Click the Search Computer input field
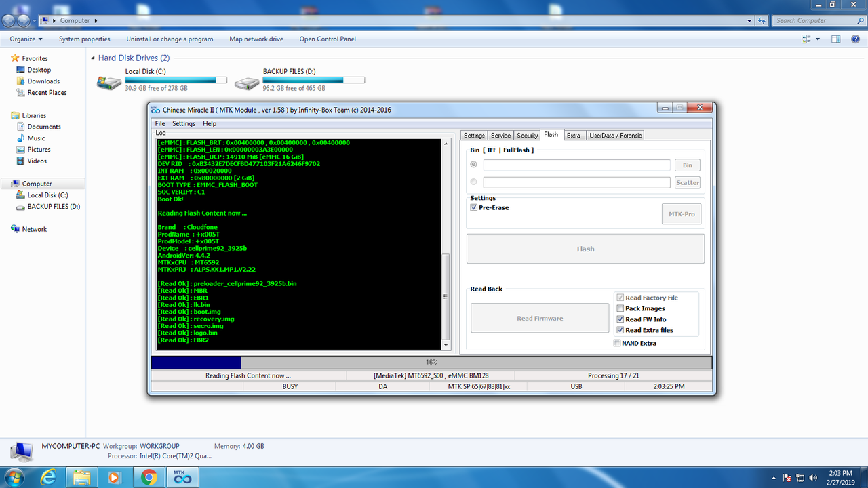 click(812, 20)
